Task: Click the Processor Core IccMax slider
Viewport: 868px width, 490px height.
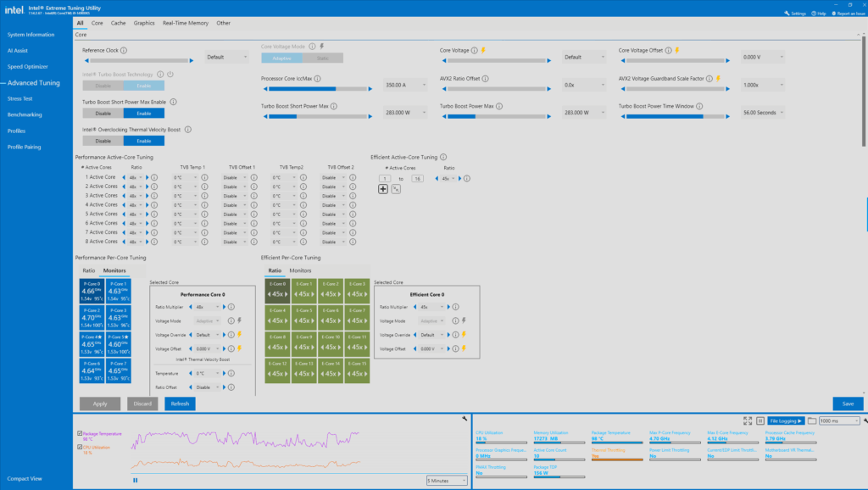Action: coord(318,88)
